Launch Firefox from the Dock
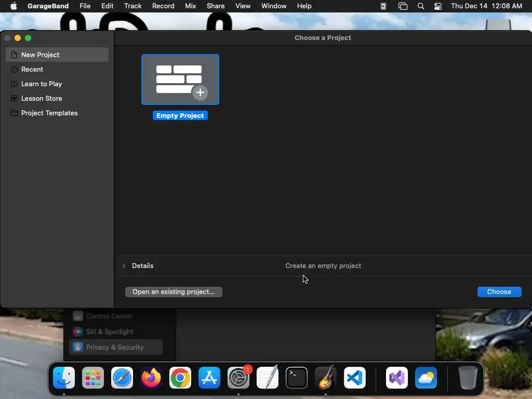 [151, 378]
